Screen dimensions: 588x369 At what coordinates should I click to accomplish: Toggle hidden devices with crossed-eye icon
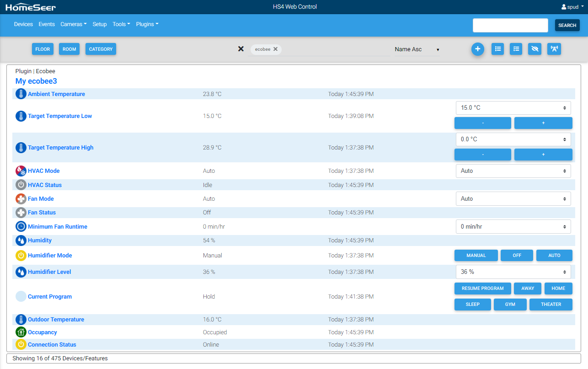click(535, 49)
